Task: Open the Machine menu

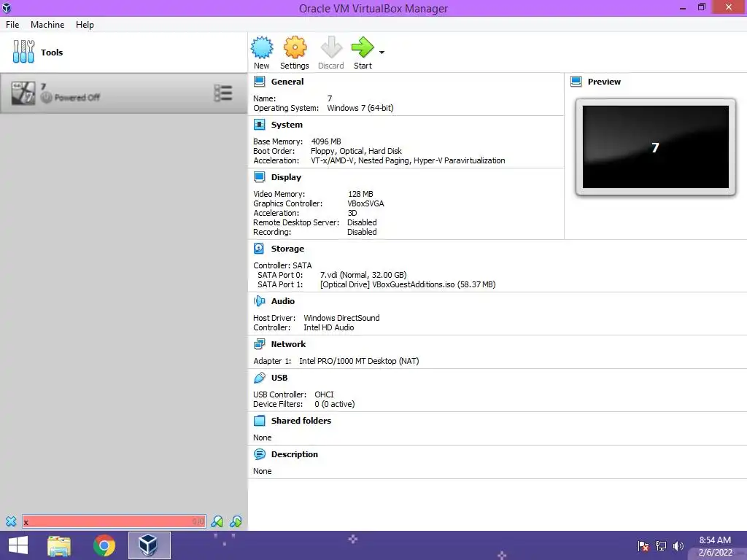Action: [x=47, y=24]
